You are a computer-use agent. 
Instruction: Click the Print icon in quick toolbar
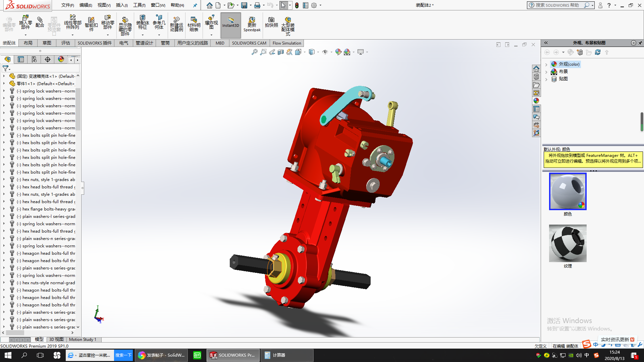coord(257,5)
